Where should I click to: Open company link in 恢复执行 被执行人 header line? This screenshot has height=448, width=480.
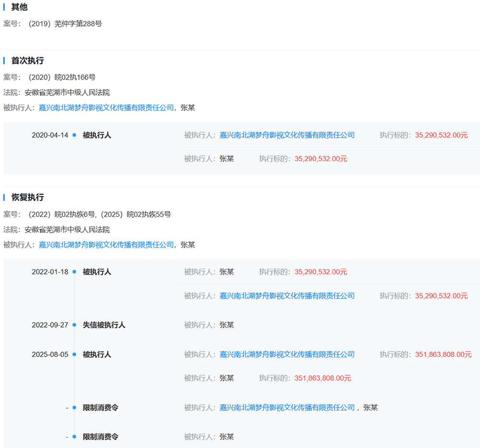tap(106, 245)
